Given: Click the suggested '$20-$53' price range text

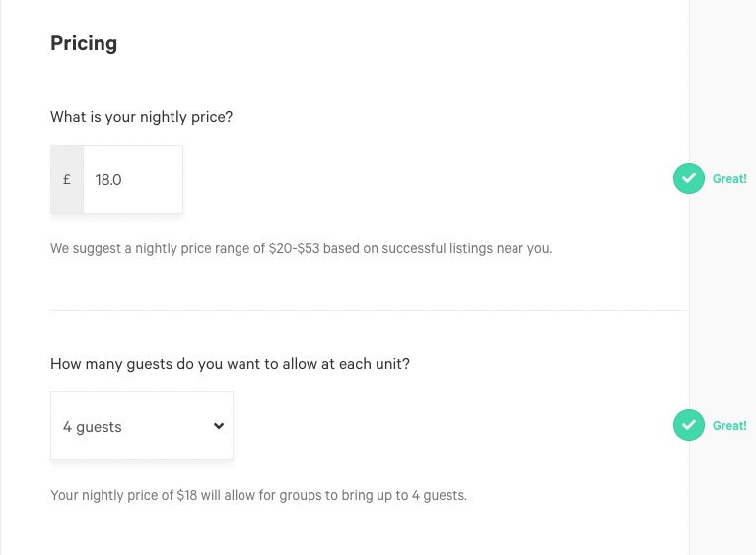Looking at the screenshot, I should pyautogui.click(x=294, y=248).
